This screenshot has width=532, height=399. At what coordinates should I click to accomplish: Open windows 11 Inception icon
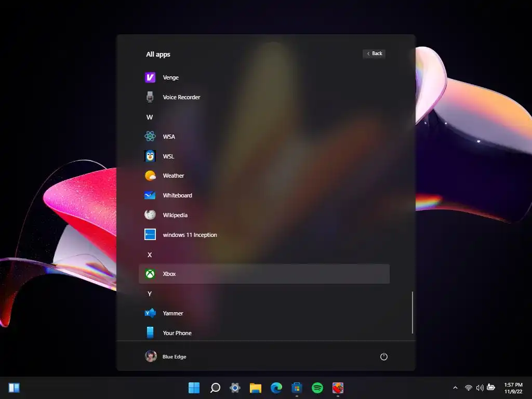[x=150, y=234]
